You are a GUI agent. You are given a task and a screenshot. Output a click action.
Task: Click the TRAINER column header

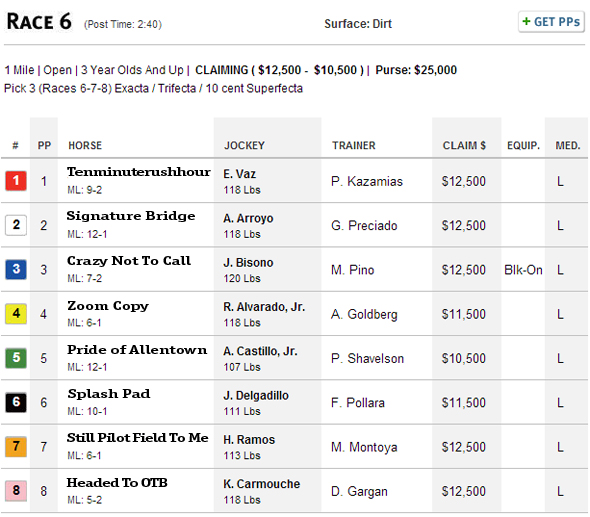[354, 146]
